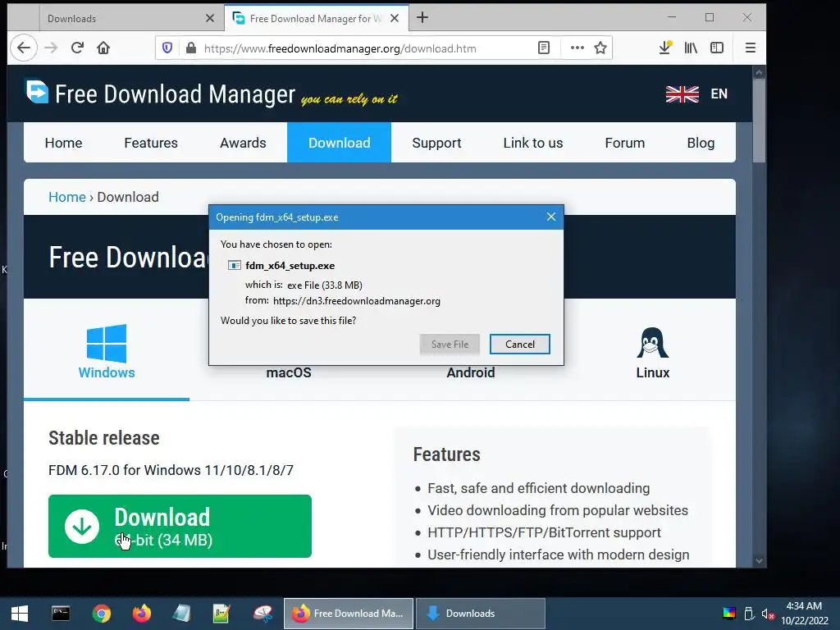
Task: Reload the page with the refresh icon
Action: [x=77, y=48]
